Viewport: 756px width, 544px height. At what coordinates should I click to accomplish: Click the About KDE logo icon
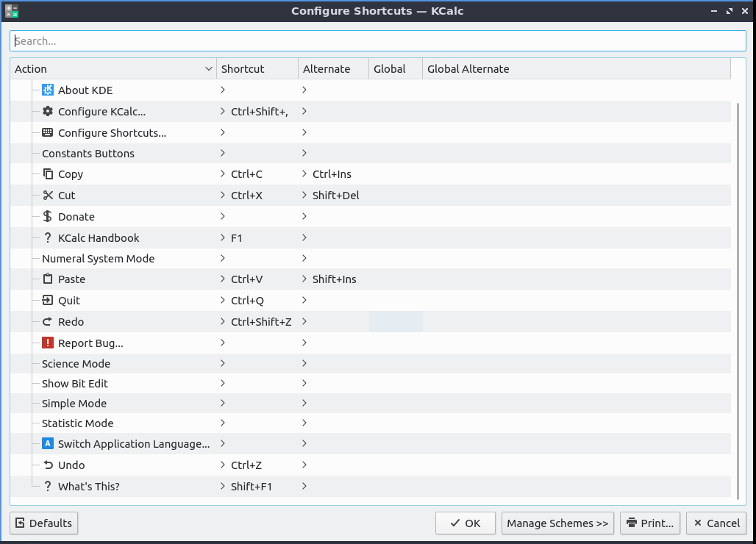(x=48, y=90)
